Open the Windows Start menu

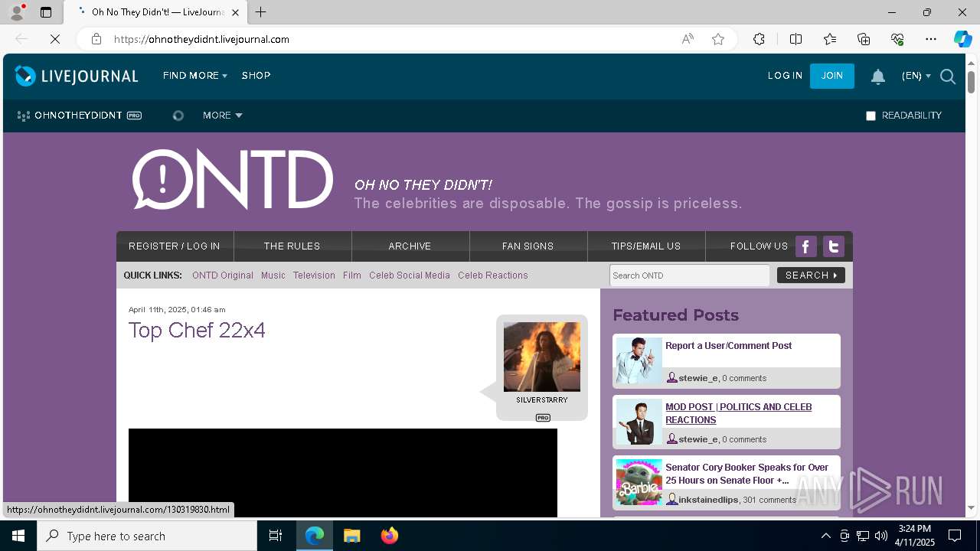tap(18, 536)
